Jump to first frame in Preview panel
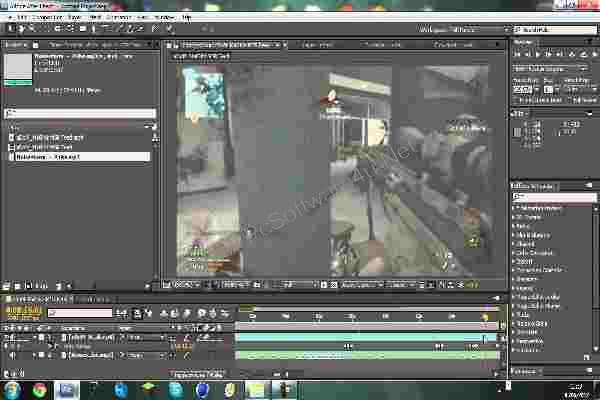 [517, 54]
